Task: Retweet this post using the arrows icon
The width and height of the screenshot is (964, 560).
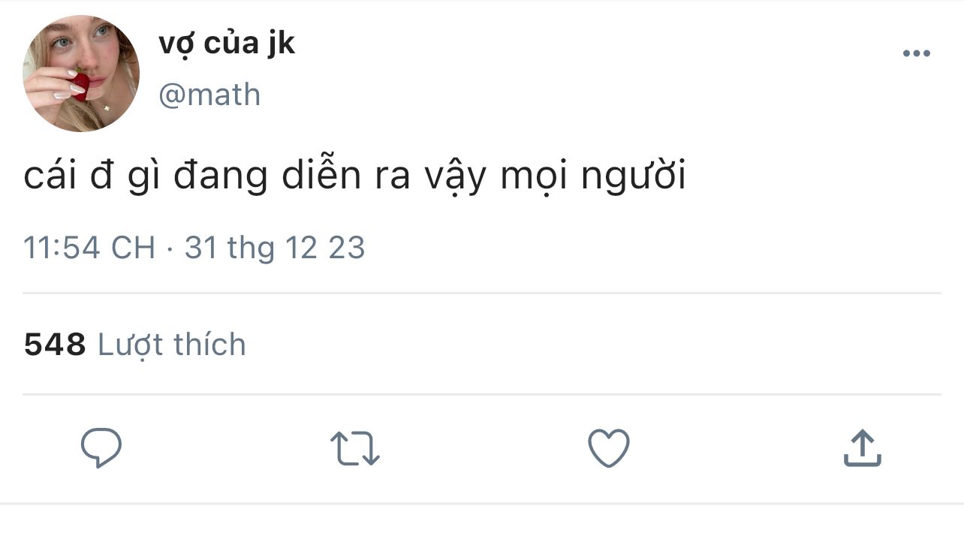Action: coord(354,448)
